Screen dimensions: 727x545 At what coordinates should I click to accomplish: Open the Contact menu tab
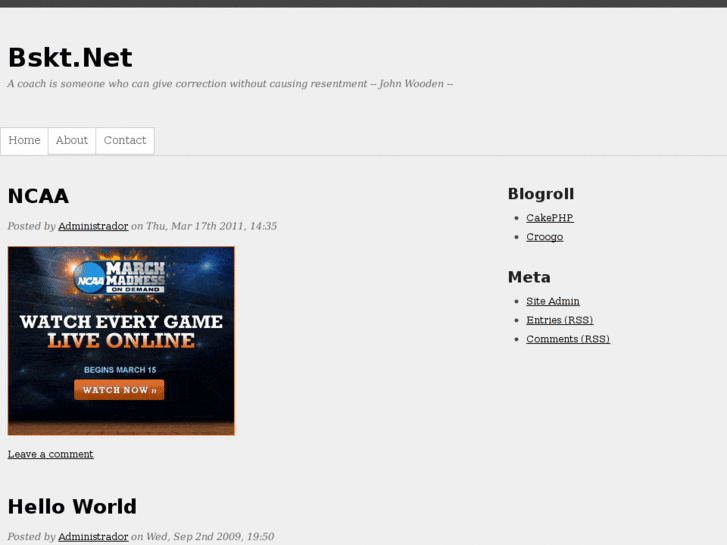125,141
